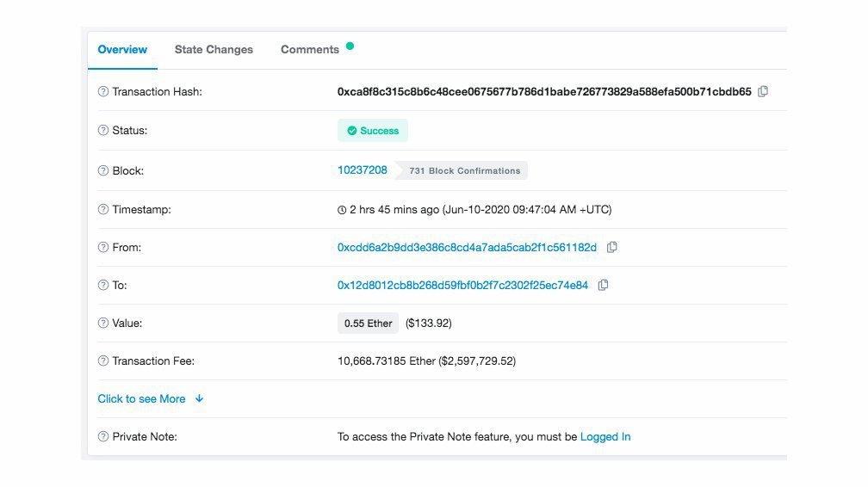Copy the From address icon

[611, 248]
